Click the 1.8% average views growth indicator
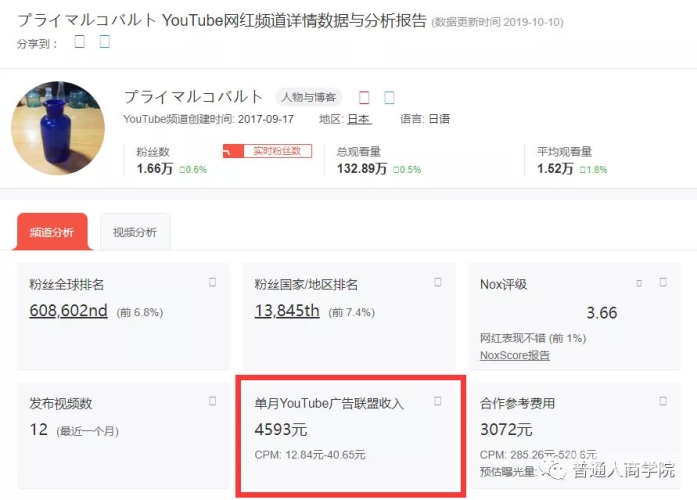 click(x=593, y=170)
